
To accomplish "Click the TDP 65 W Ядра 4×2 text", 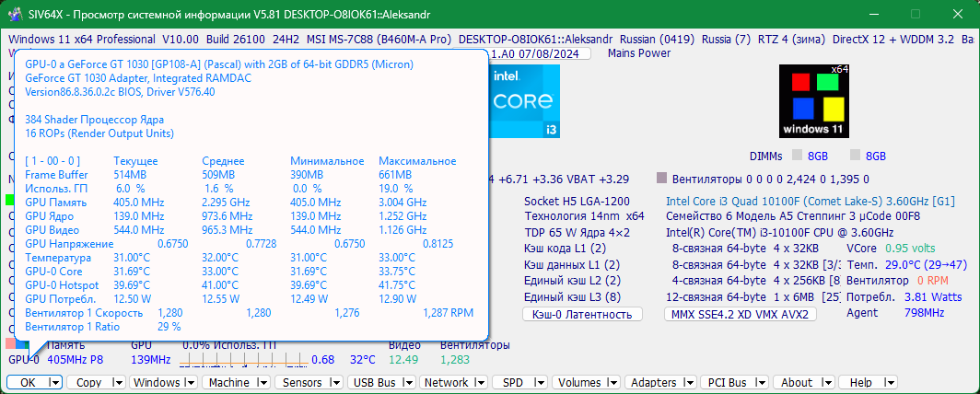I will pyautogui.click(x=577, y=233).
